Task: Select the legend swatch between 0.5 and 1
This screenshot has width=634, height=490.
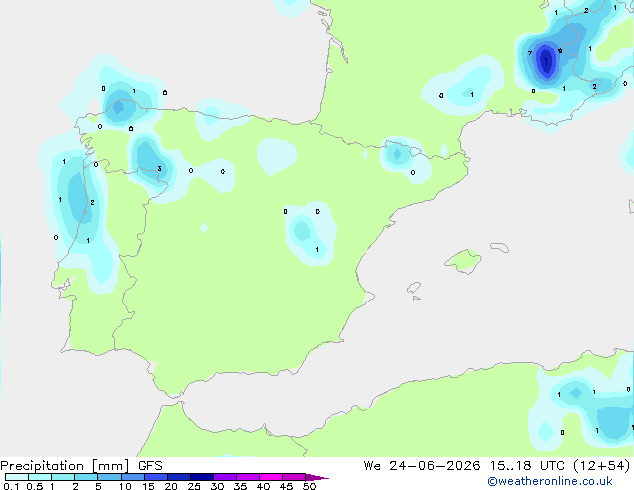Action: pos(40,477)
